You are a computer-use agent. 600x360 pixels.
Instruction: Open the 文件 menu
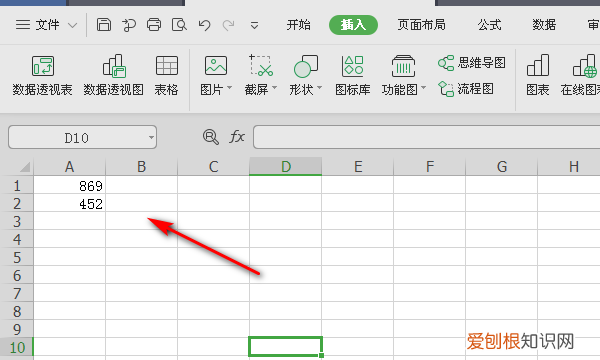click(38, 25)
